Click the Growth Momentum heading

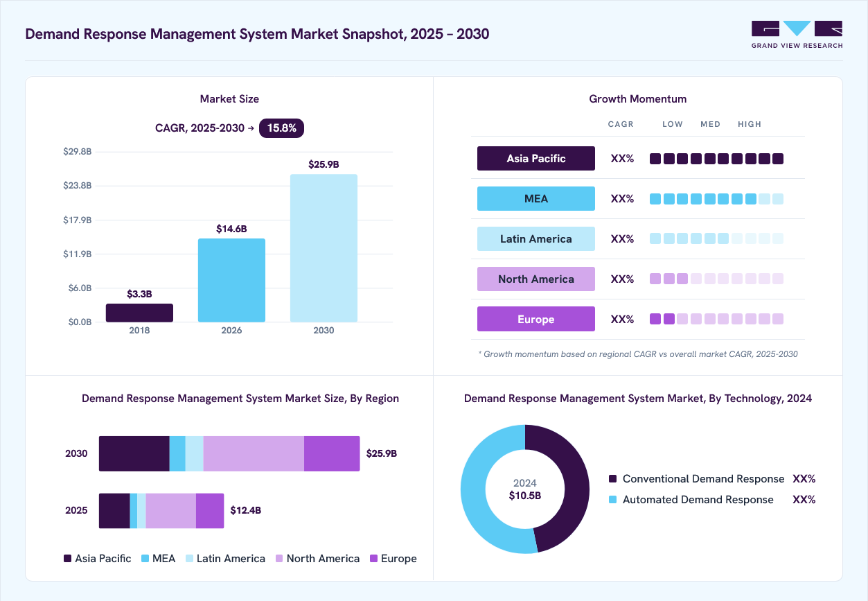coord(638,99)
